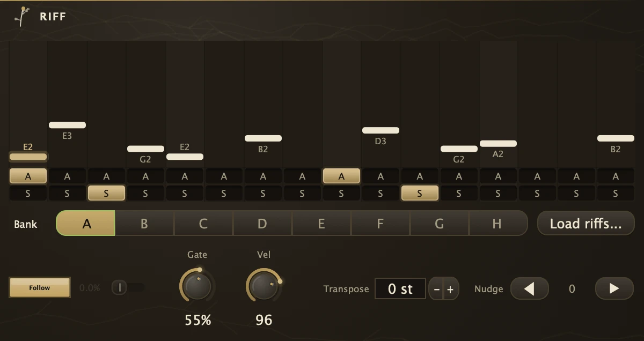The image size is (644, 341).
Task: Toggle the A button on step 12
Action: pos(459,176)
